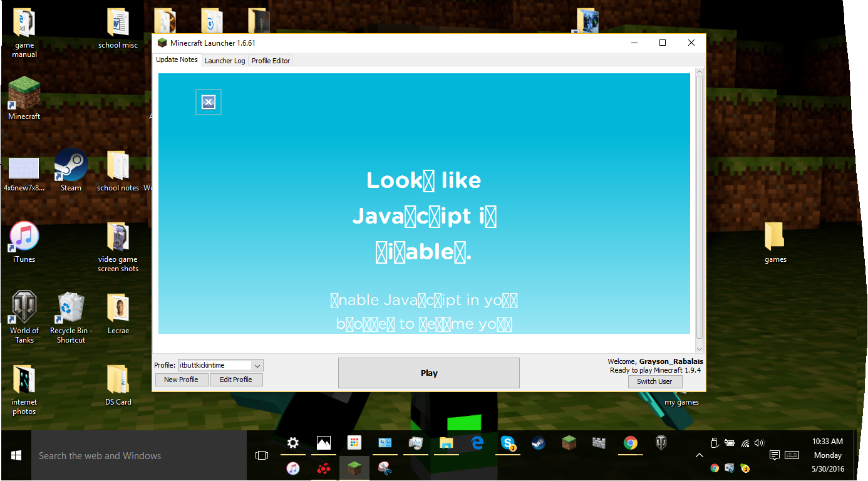Click the Play button
Viewport: 868px width, 481px height.
pyautogui.click(x=429, y=373)
